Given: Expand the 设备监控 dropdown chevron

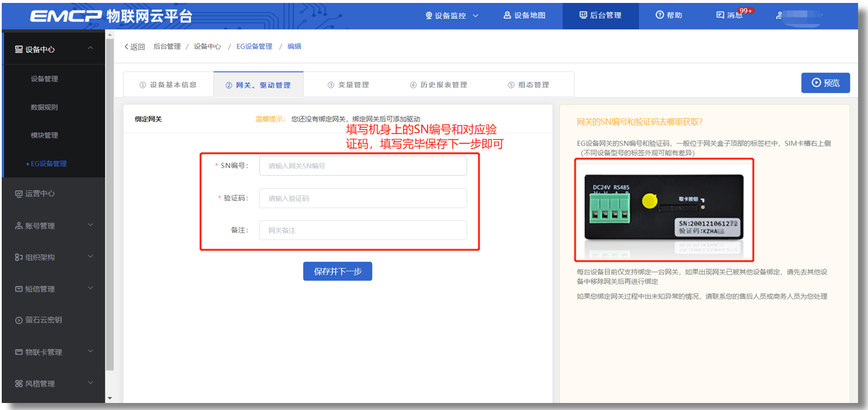Looking at the screenshot, I should [x=475, y=15].
